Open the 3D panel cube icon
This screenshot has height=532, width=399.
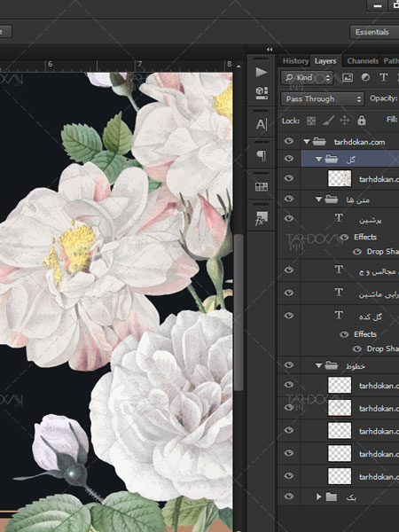[262, 92]
